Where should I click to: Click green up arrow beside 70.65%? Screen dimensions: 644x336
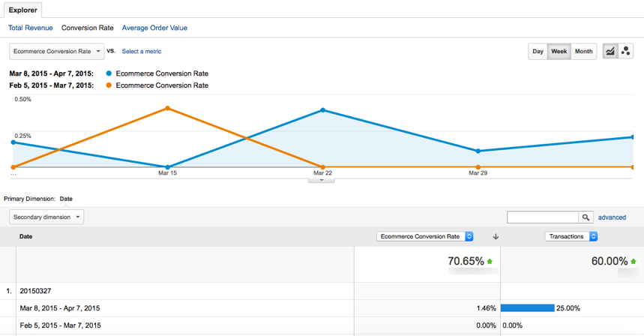click(490, 261)
